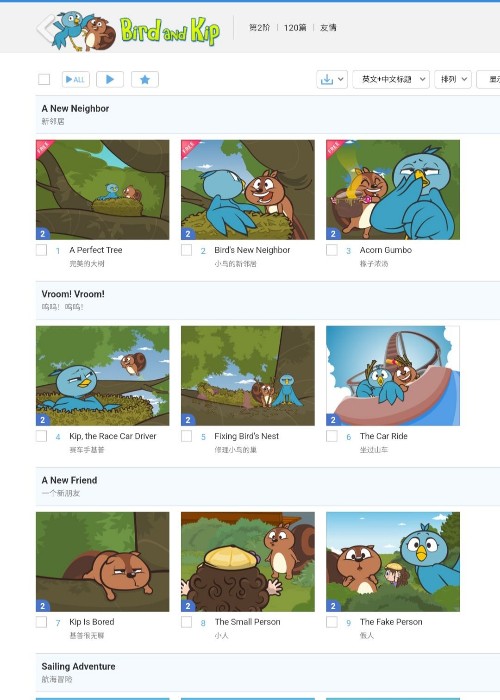Click the Play ALL button

point(75,79)
